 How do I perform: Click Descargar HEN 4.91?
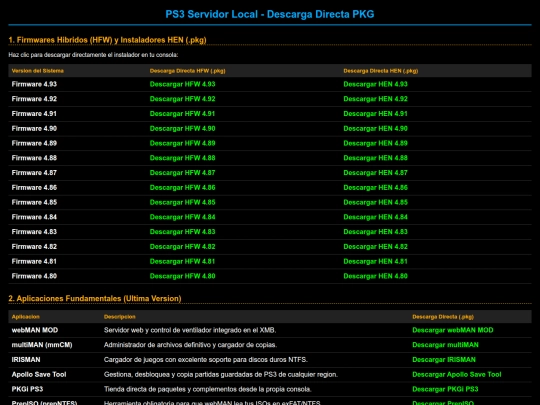(375, 114)
